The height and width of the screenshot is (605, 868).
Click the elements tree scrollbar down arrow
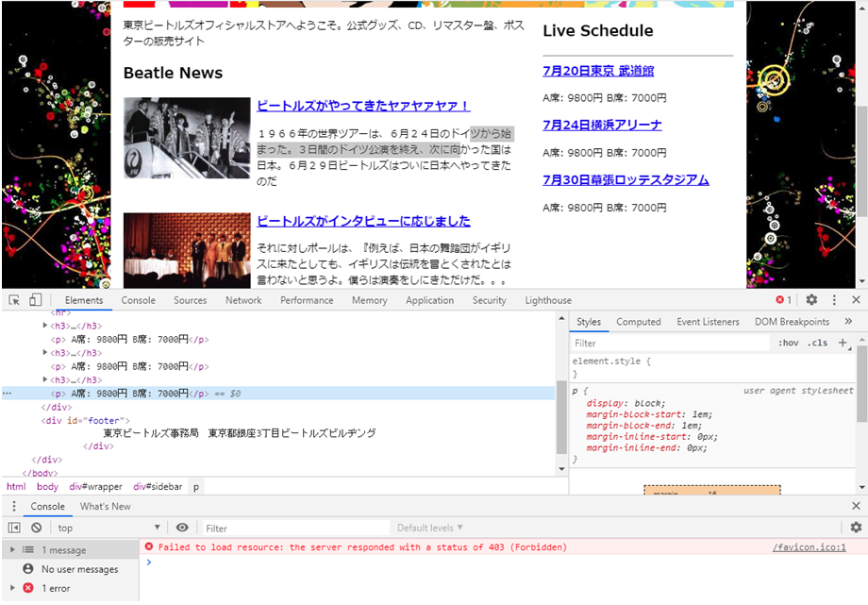(561, 469)
